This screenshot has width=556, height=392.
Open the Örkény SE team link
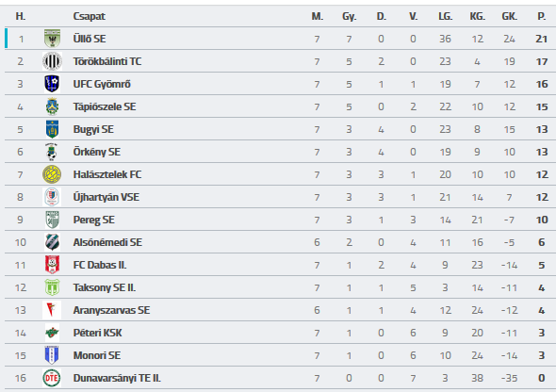pos(96,152)
